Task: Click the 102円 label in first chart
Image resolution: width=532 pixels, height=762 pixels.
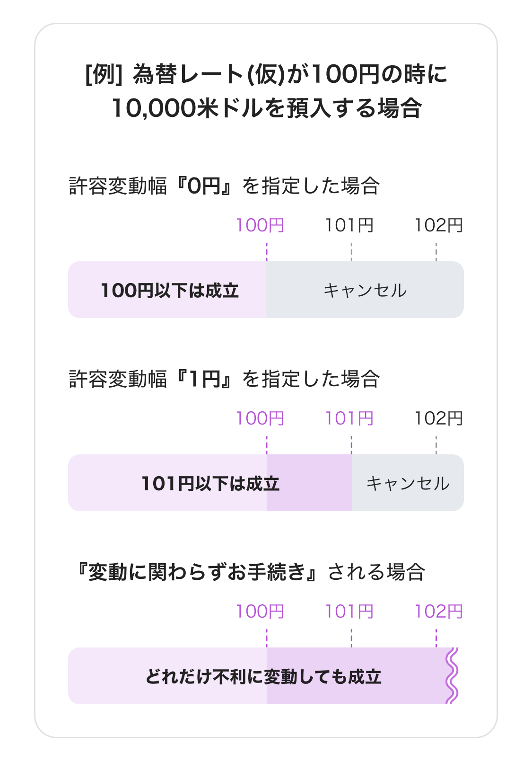Action: tap(438, 225)
